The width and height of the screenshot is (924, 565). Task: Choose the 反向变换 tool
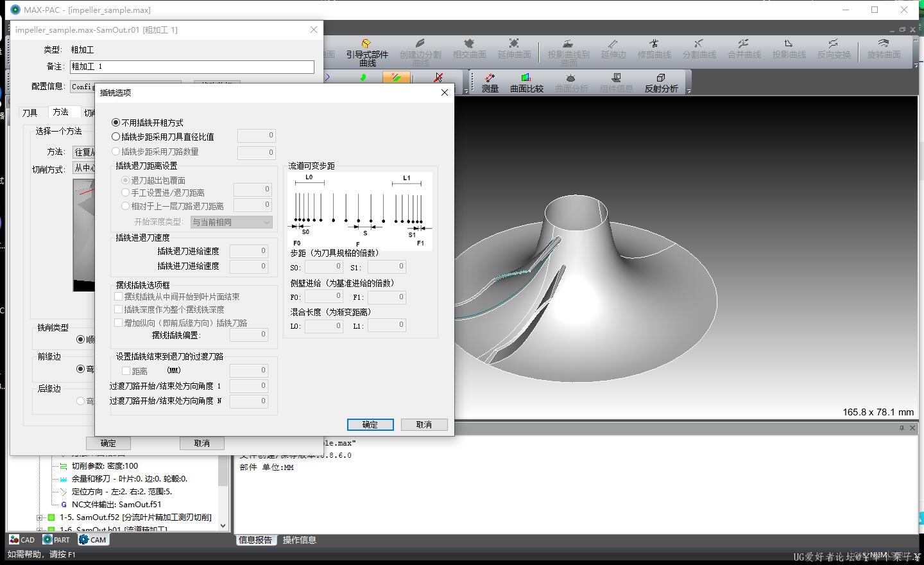(x=834, y=49)
